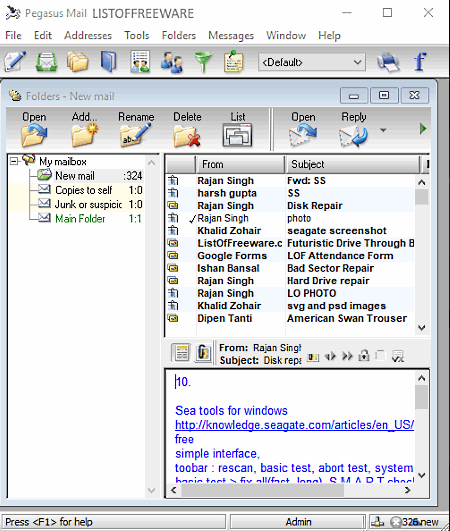This screenshot has height=531, width=450.
Task: Toggle the left-right arrows icon in preview toolbar
Action: 330,356
